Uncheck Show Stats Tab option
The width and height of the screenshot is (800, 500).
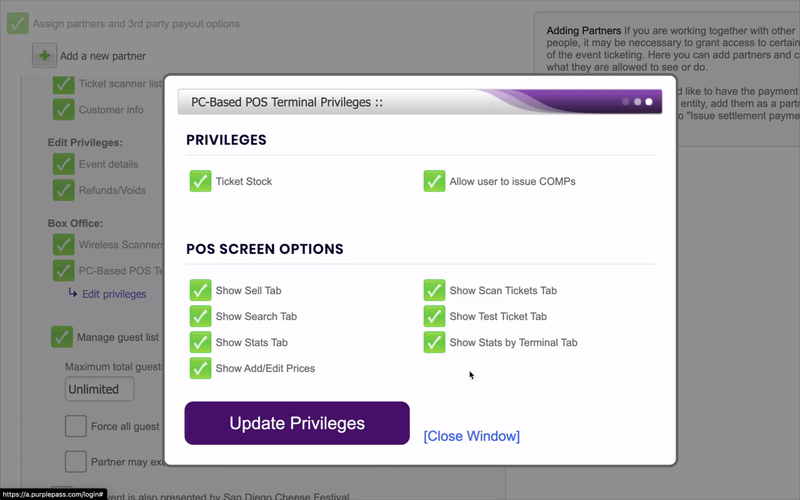pyautogui.click(x=200, y=342)
